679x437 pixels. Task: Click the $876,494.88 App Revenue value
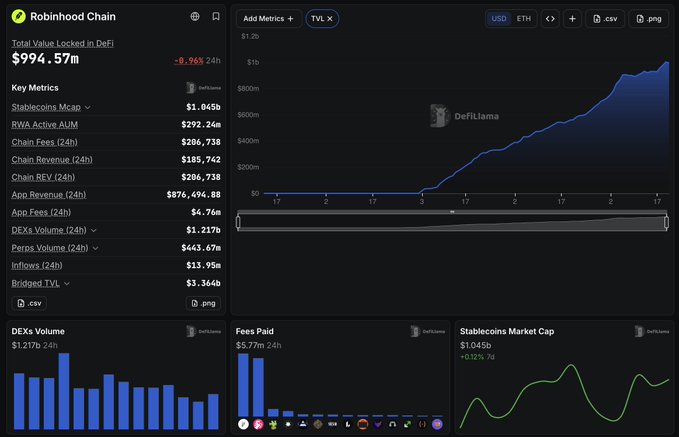click(x=194, y=195)
